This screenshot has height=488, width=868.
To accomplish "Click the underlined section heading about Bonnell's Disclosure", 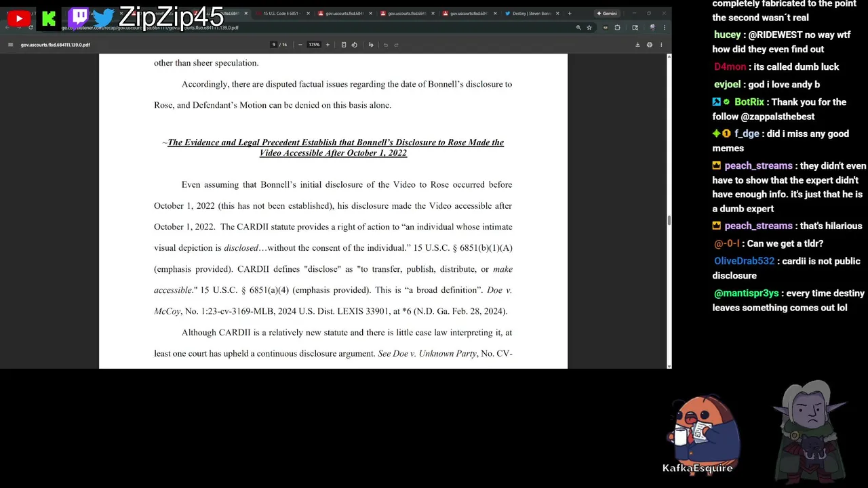I will click(335, 148).
